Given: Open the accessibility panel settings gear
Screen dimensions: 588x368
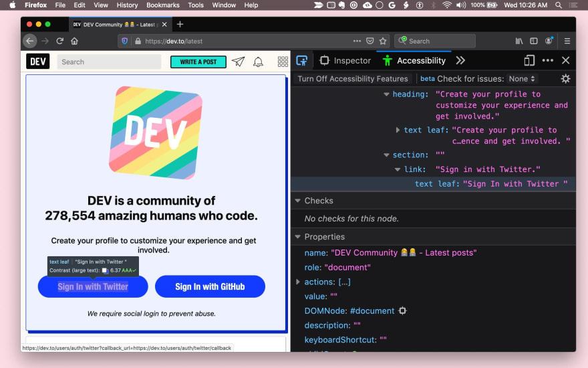Looking at the screenshot, I should click(565, 79).
